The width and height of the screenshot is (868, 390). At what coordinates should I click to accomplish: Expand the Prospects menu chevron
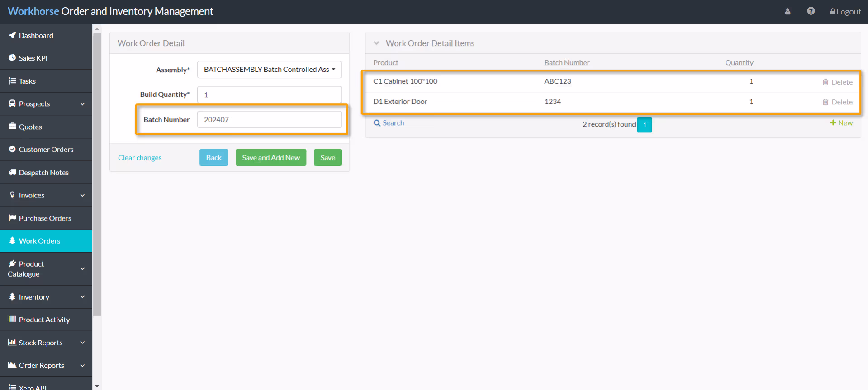pos(82,104)
